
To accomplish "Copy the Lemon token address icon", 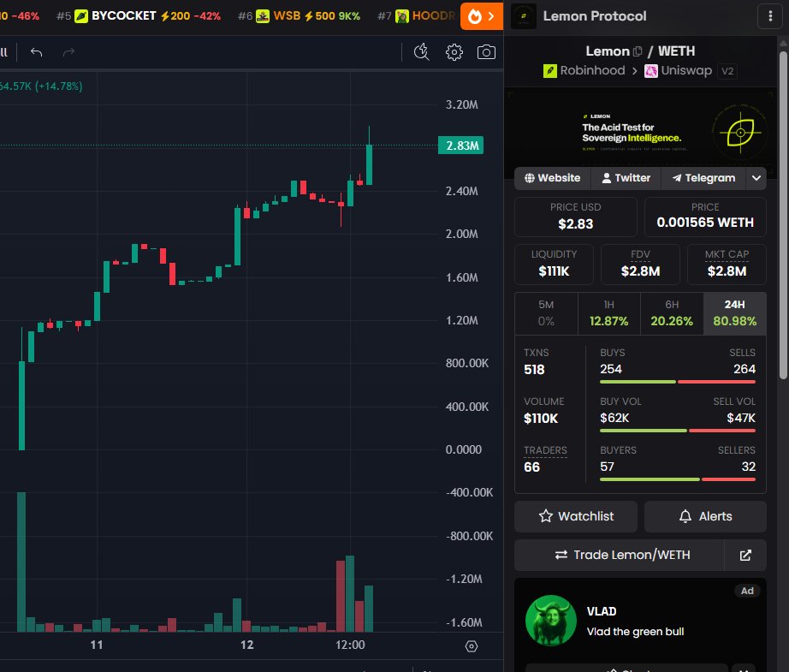I will [638, 51].
